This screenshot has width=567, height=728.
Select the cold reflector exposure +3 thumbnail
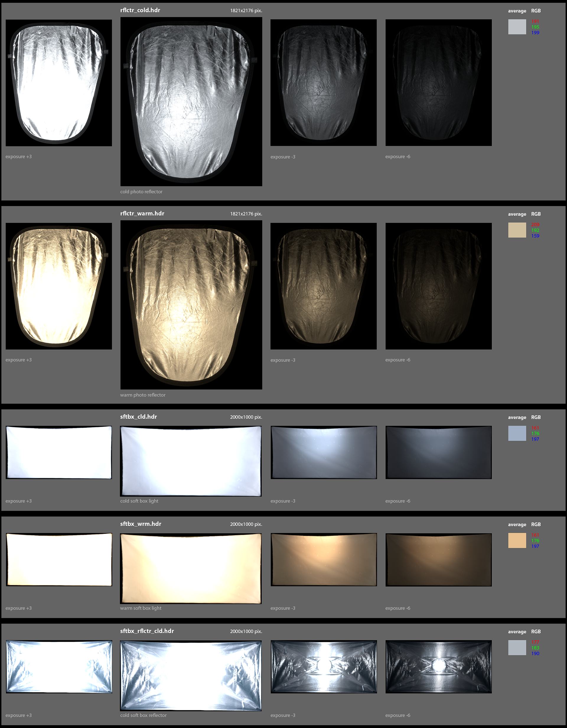(59, 83)
